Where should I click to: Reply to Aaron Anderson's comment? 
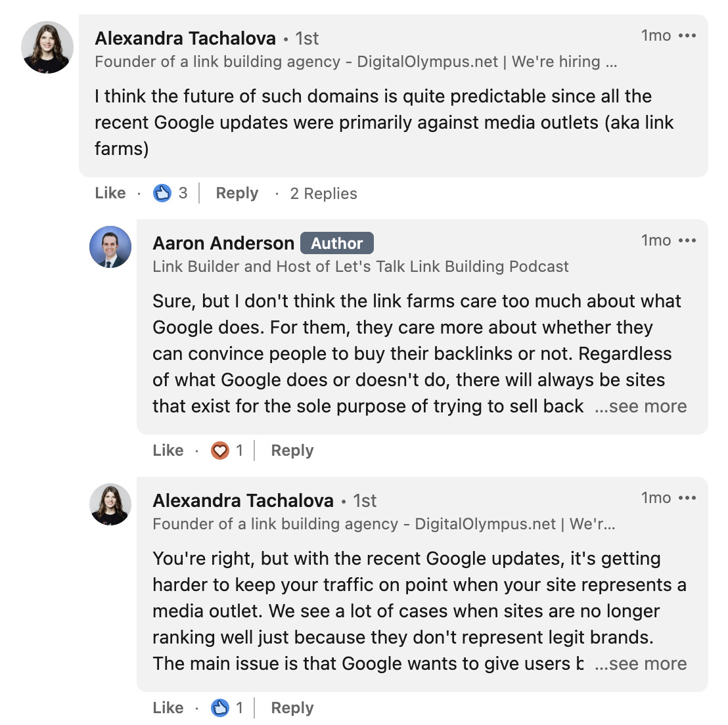[x=292, y=450]
